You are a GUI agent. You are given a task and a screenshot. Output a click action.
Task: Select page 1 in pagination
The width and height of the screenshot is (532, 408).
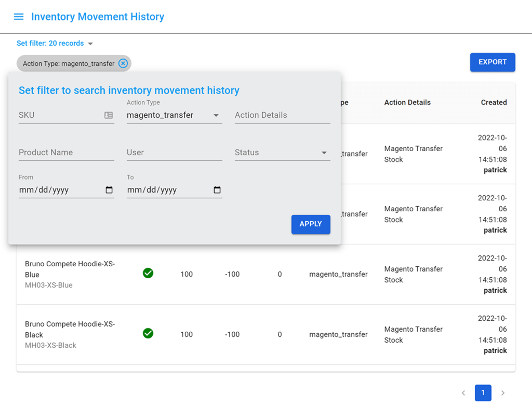coord(483,393)
